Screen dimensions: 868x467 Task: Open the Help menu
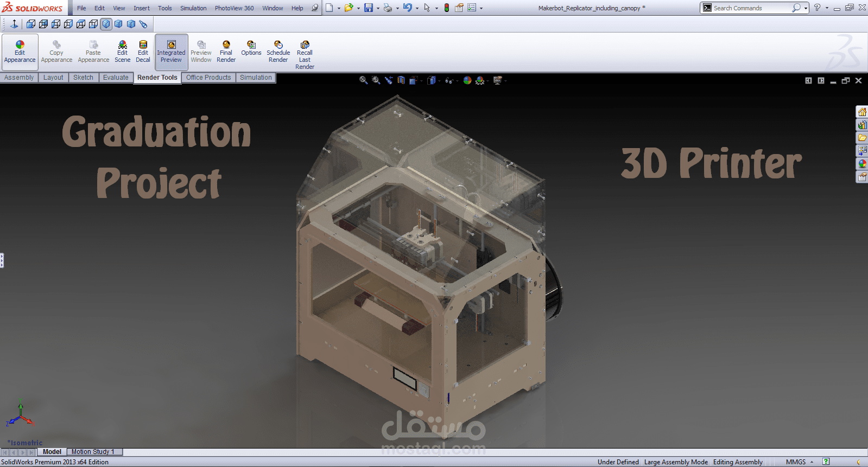297,8
